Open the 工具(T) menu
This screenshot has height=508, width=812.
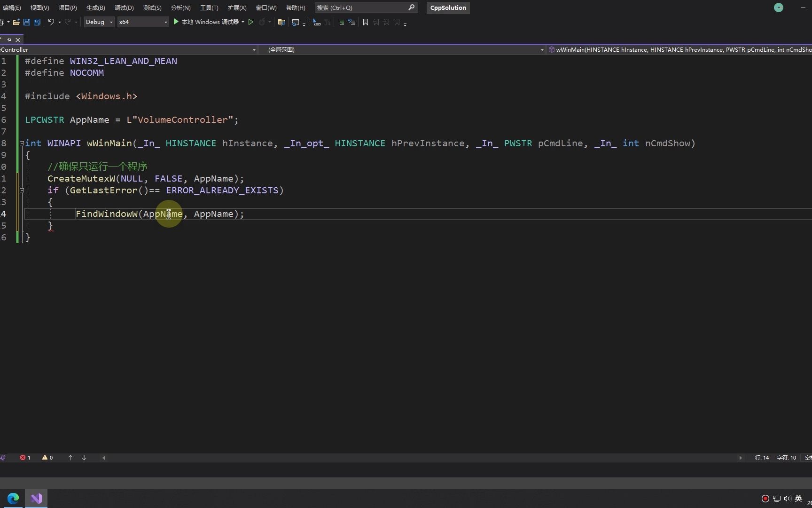[209, 8]
